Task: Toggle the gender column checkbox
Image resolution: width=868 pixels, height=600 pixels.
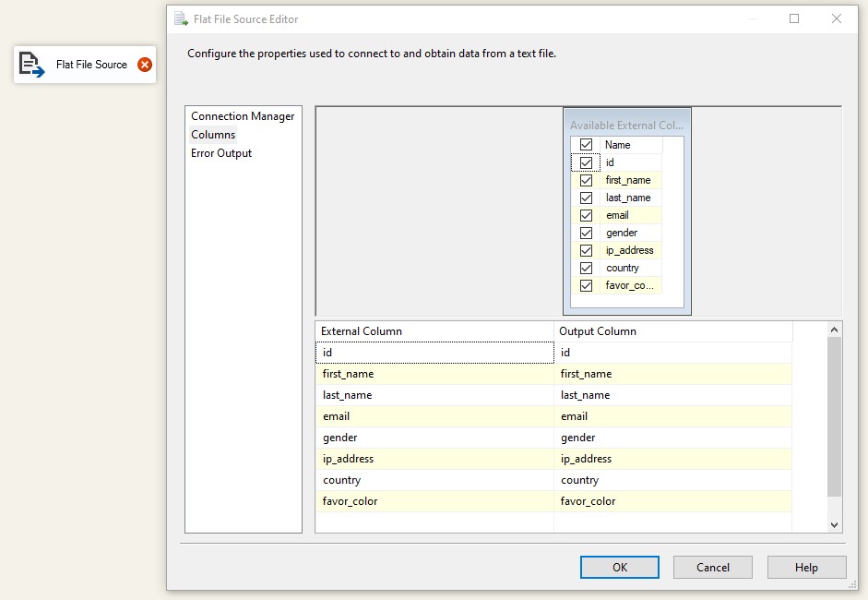Action: click(587, 233)
